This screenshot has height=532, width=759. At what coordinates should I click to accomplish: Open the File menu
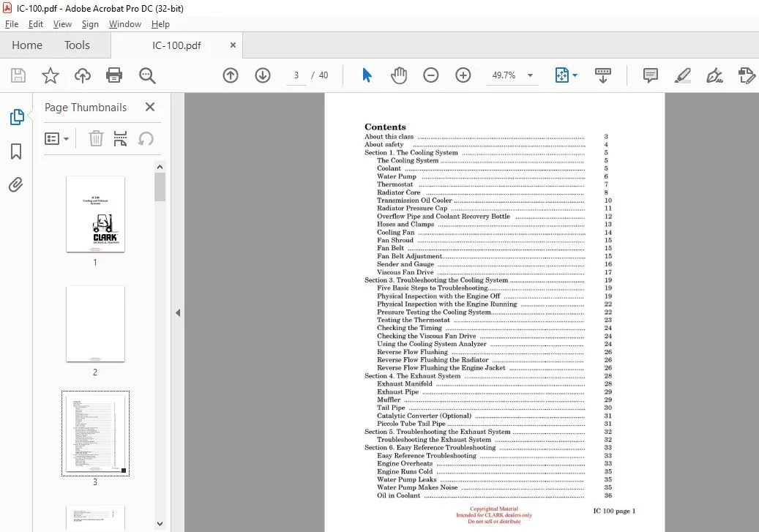pos(12,24)
